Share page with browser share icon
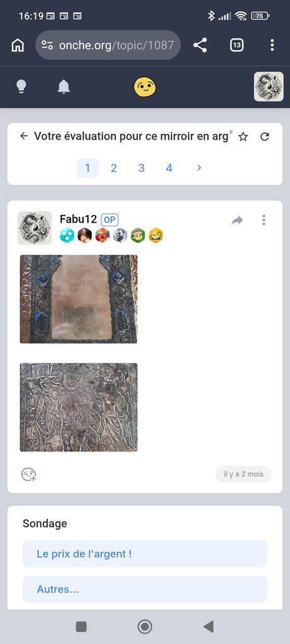290x644 pixels. pos(200,45)
